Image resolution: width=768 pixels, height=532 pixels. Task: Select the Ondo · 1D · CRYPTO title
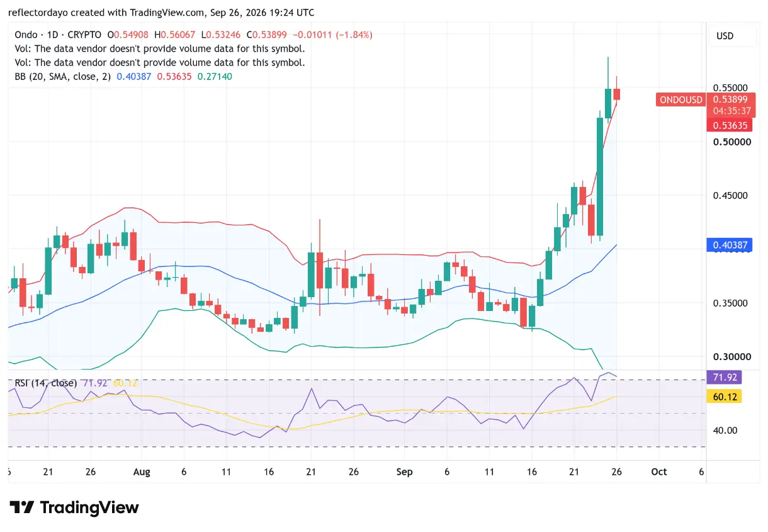(x=58, y=35)
